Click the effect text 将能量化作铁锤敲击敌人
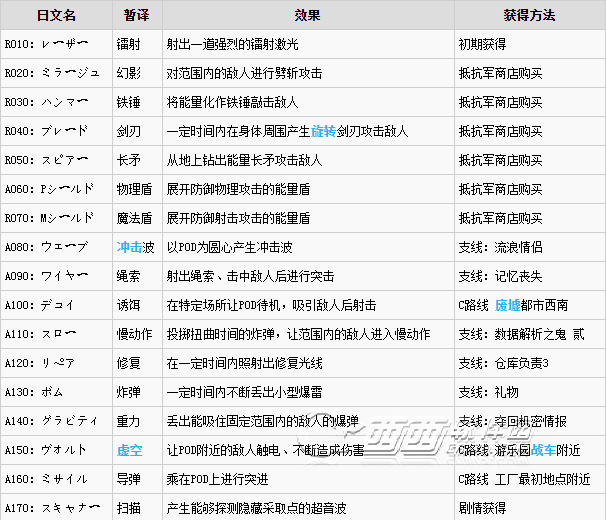The image size is (606, 520). [233, 102]
